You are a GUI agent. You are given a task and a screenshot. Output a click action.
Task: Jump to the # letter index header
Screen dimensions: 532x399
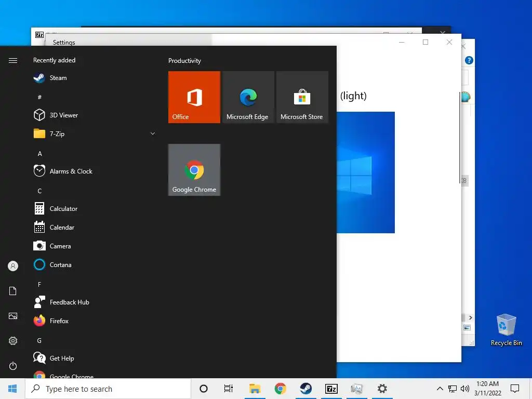pos(39,97)
